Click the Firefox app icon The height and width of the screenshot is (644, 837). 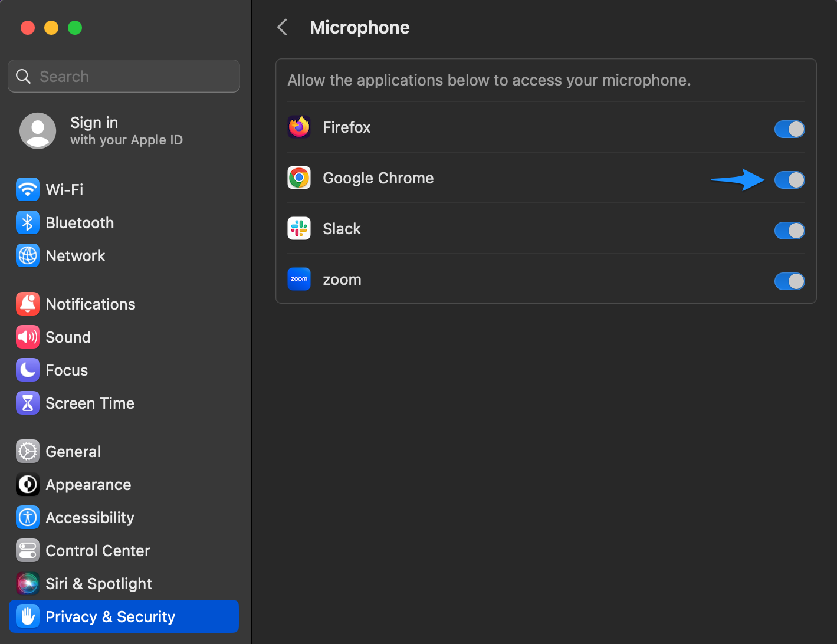point(299,127)
